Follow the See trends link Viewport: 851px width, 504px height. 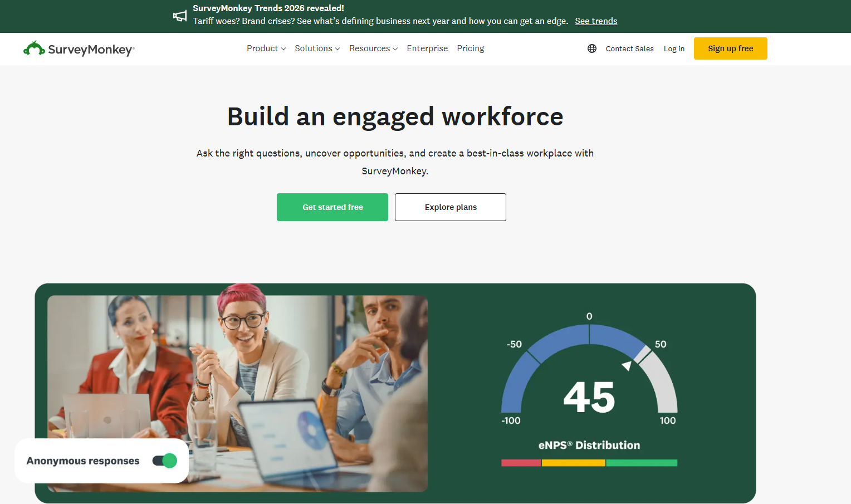(x=595, y=21)
